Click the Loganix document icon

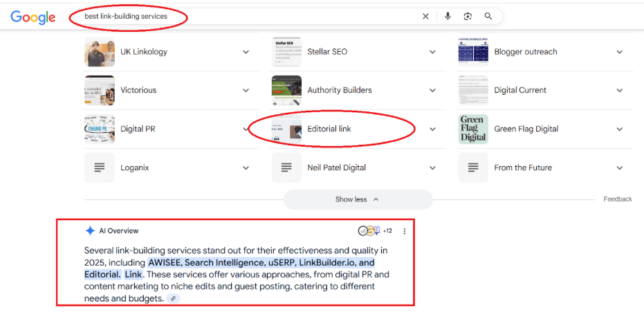point(100,168)
